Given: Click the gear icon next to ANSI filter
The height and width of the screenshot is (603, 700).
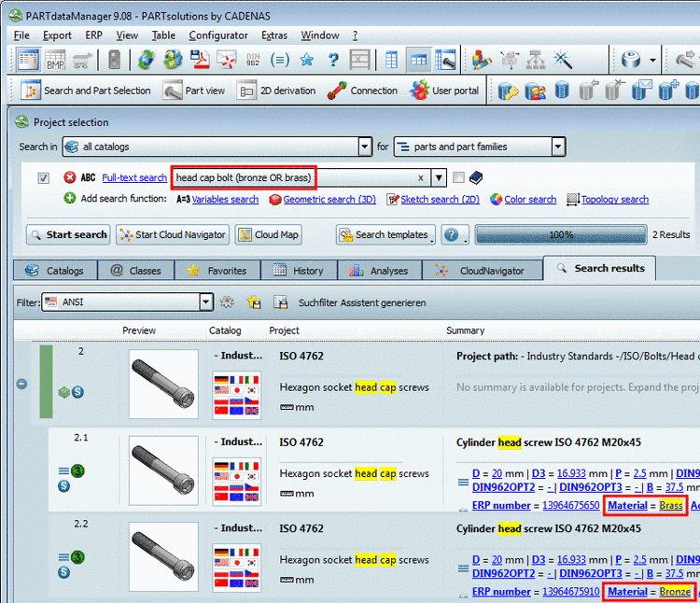Looking at the screenshot, I should pos(227,302).
